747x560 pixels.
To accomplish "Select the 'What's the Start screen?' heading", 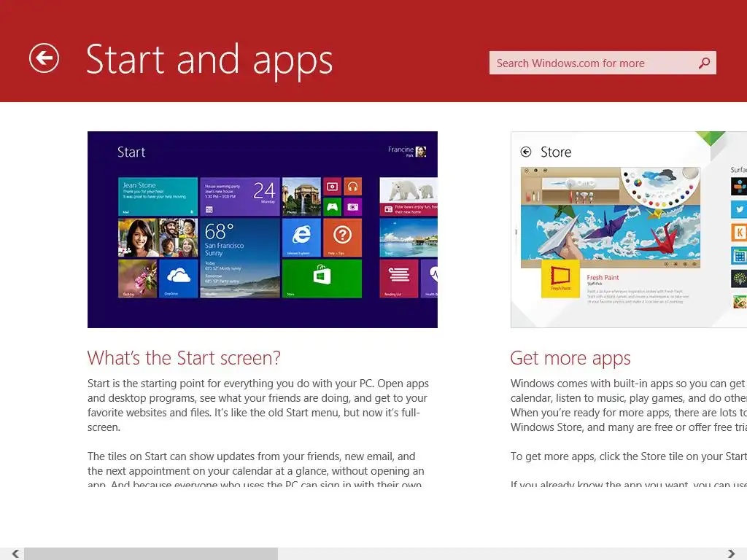I will tap(184, 358).
